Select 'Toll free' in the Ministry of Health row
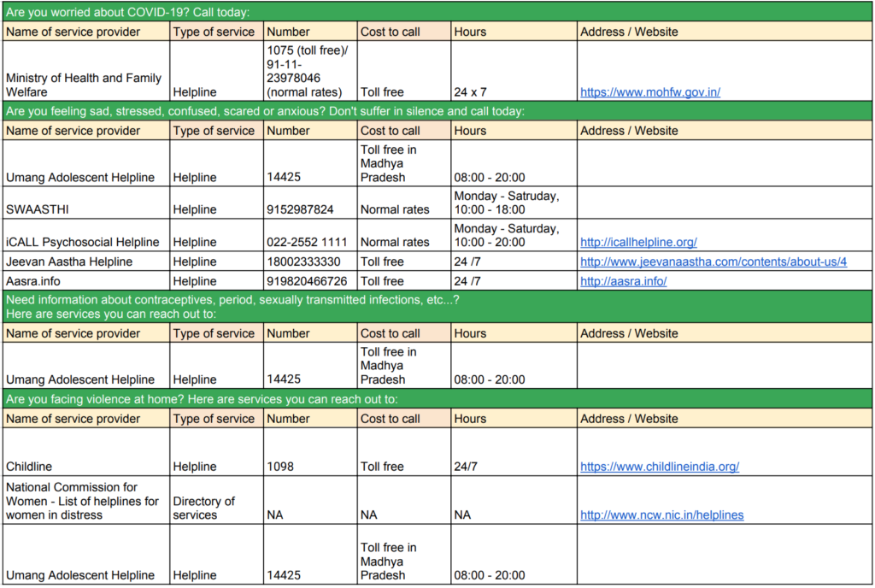The image size is (875, 588). 382,92
